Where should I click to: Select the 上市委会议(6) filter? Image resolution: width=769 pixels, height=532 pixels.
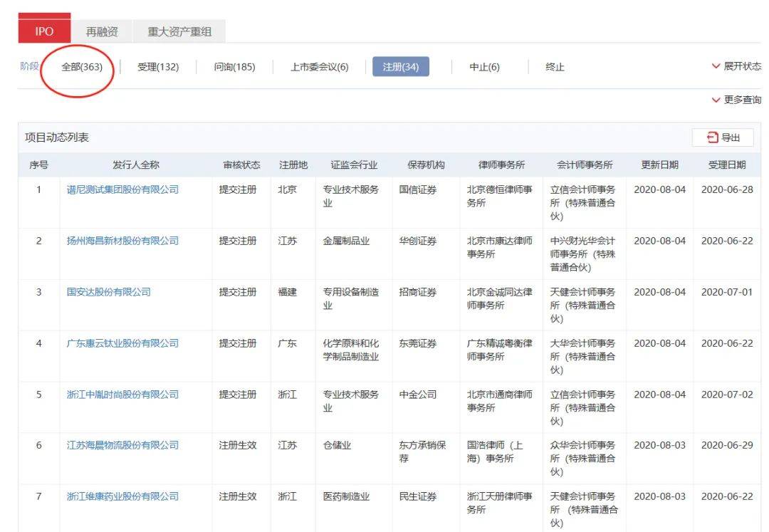319,67
